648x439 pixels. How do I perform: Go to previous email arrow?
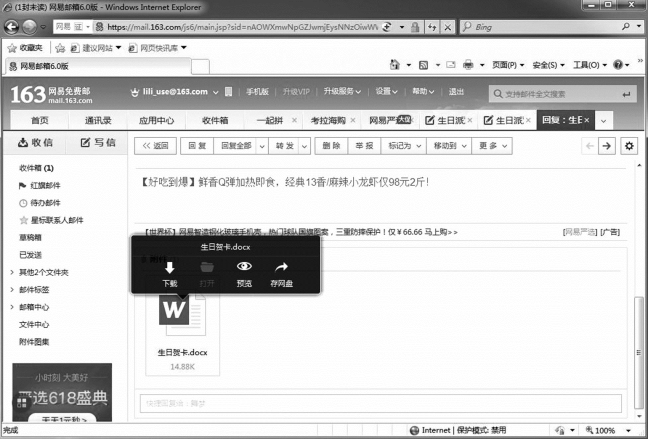(x=590, y=146)
